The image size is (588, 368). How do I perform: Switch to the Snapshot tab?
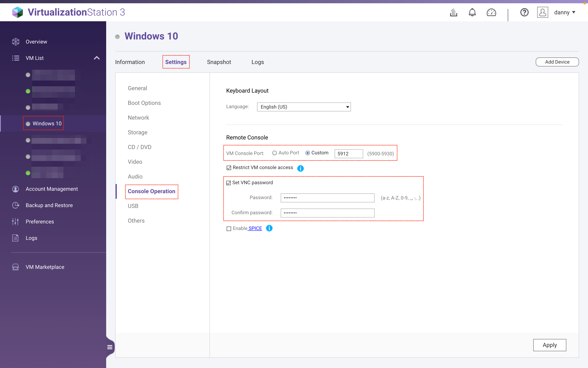coord(219,62)
